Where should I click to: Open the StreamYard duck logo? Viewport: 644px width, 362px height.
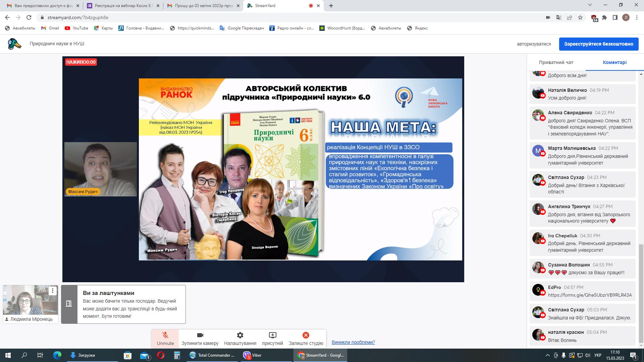coord(14,44)
